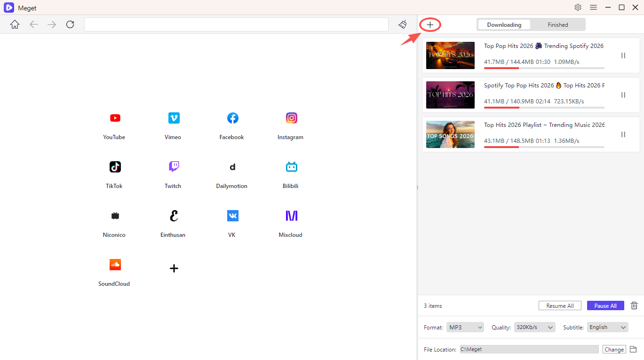644x360 pixels.
Task: Pause the Top Hits 2026 Playlist download
Action: (x=623, y=134)
